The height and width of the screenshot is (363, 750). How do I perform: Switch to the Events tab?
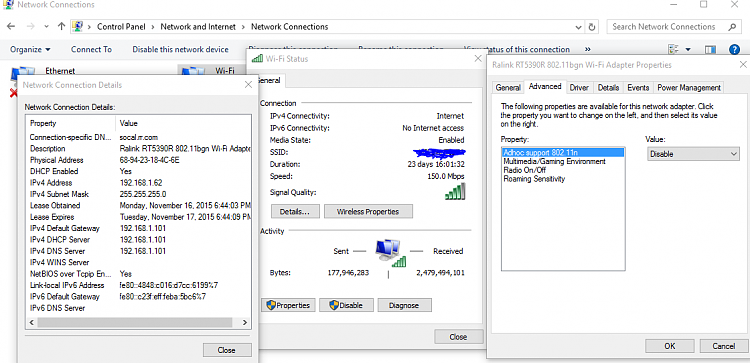[638, 88]
